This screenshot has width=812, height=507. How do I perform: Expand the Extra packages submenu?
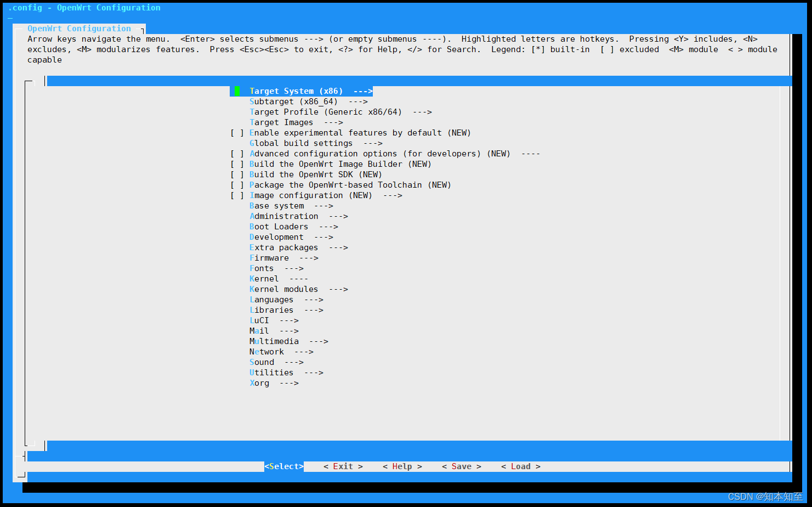coord(299,247)
